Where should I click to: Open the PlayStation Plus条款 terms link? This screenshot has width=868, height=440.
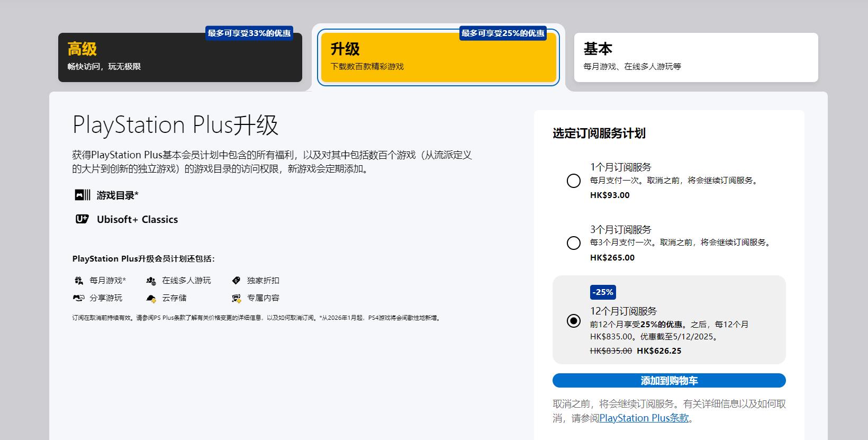click(644, 418)
